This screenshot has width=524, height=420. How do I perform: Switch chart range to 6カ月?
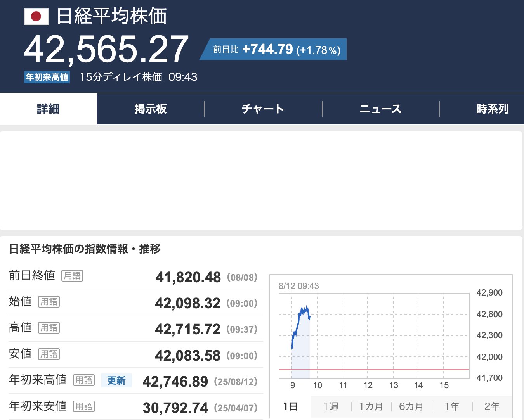pos(411,406)
